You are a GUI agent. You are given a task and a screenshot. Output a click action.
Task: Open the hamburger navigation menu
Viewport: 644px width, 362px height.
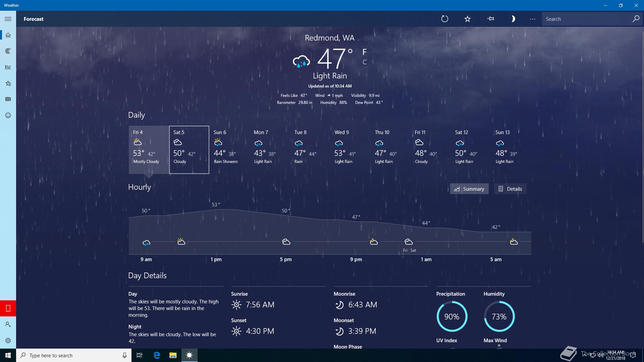point(8,19)
